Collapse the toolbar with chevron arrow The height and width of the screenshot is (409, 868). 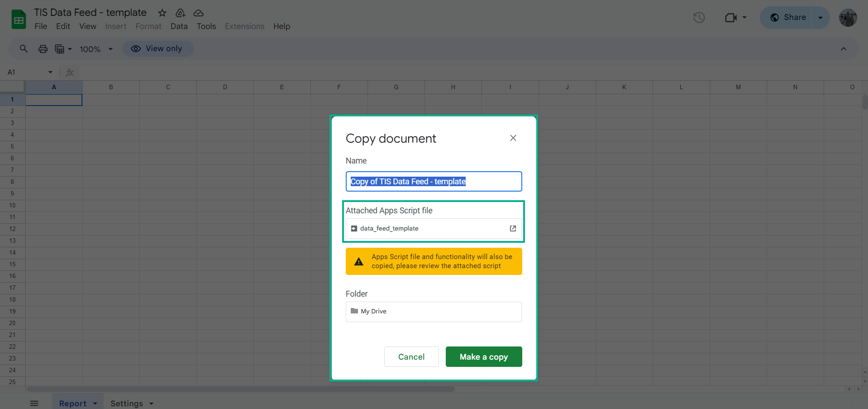click(x=843, y=49)
